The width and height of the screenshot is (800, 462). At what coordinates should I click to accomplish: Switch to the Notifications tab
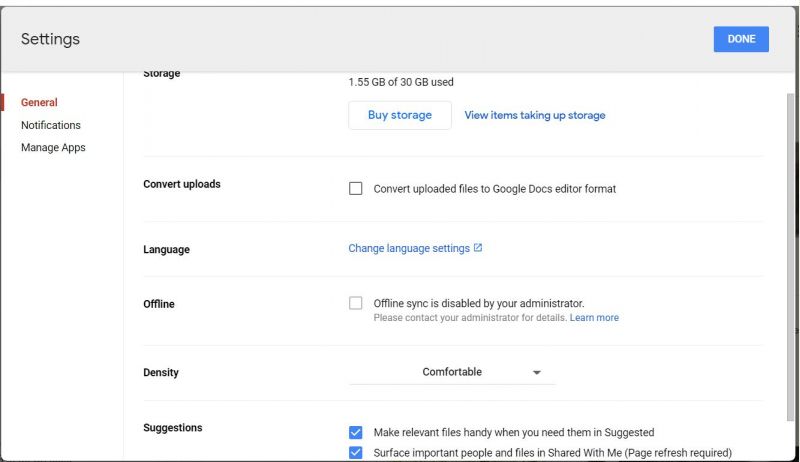pyautogui.click(x=51, y=125)
